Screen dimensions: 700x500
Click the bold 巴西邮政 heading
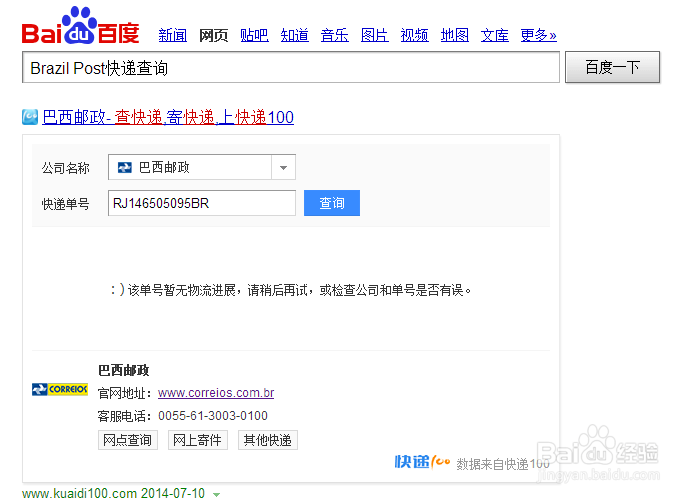[x=124, y=370]
